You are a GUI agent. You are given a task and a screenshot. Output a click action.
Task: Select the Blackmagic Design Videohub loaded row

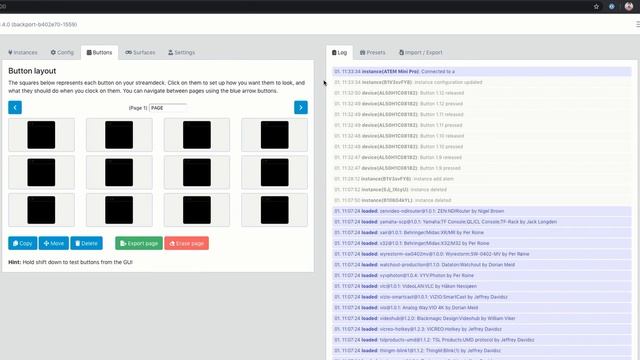482,318
